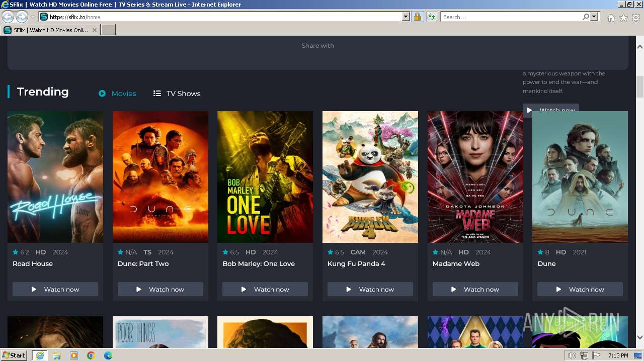Expand the search provider dropdown
The height and width of the screenshot is (362, 644).
(594, 17)
